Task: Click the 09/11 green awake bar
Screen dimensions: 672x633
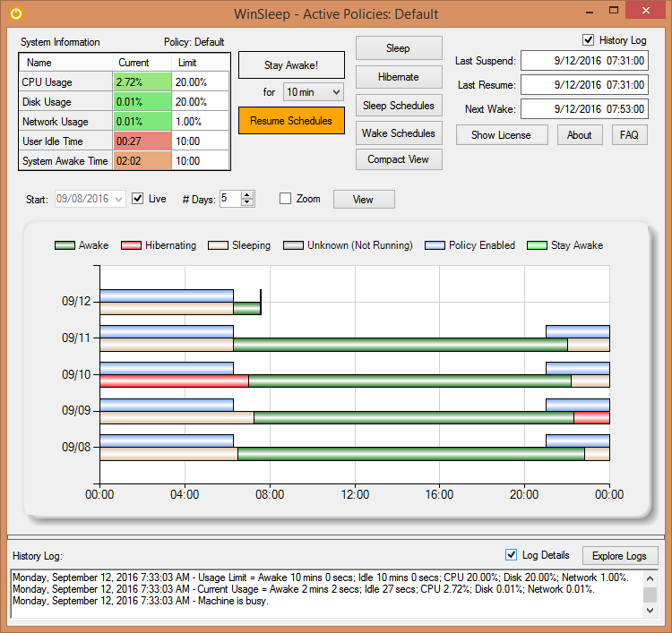Action: click(x=401, y=345)
